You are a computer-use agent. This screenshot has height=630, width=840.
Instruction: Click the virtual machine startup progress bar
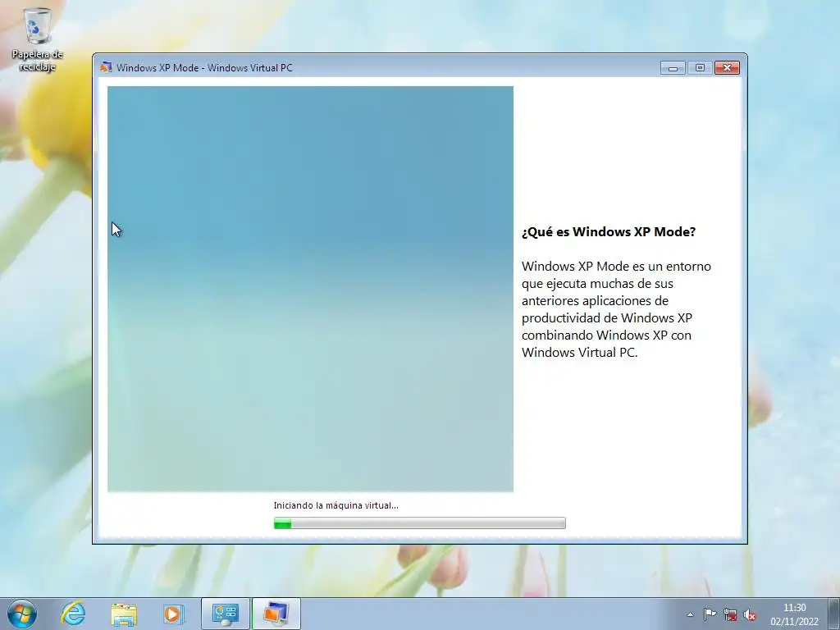[419, 523]
